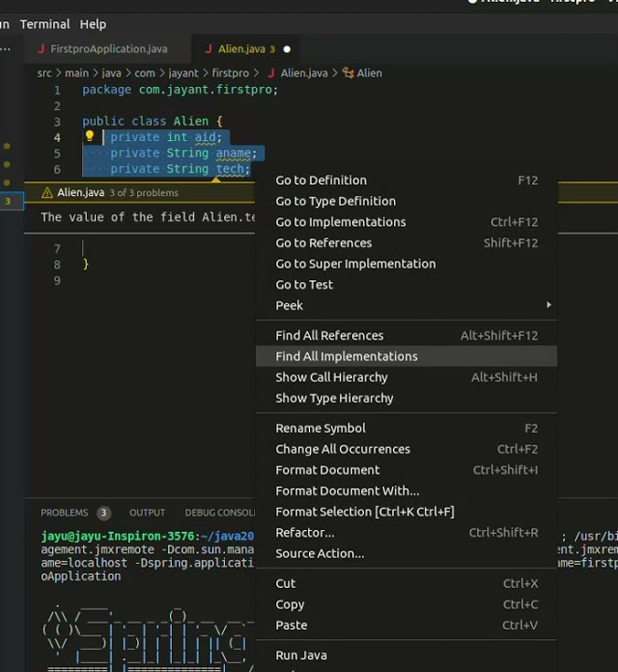Click the Java icon on FirstproApplication.java tab
The height and width of the screenshot is (672, 618).
tap(41, 49)
